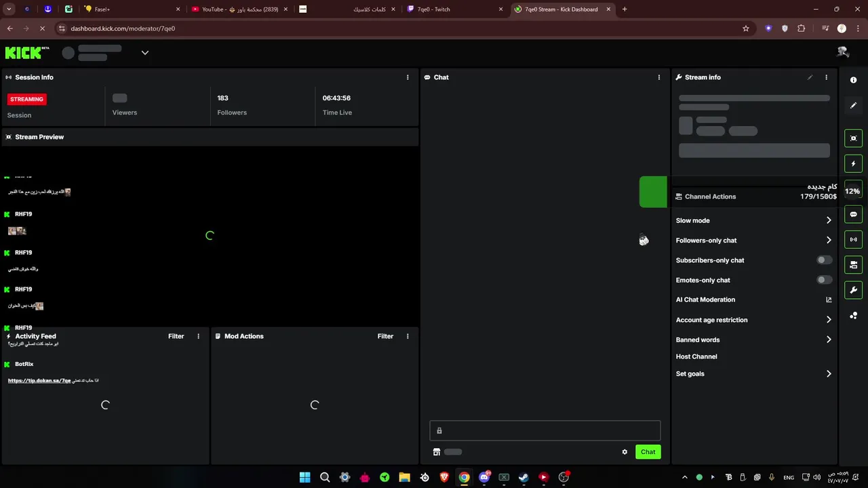Click the pencil icon in right sidebar

coord(853,106)
